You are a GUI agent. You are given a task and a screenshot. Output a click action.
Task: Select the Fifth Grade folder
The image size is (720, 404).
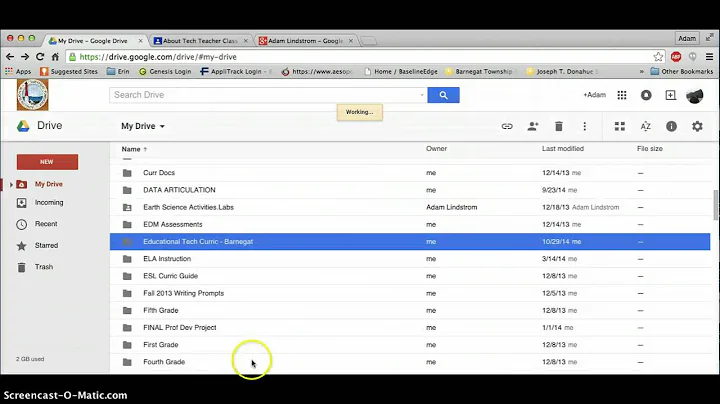point(410,310)
